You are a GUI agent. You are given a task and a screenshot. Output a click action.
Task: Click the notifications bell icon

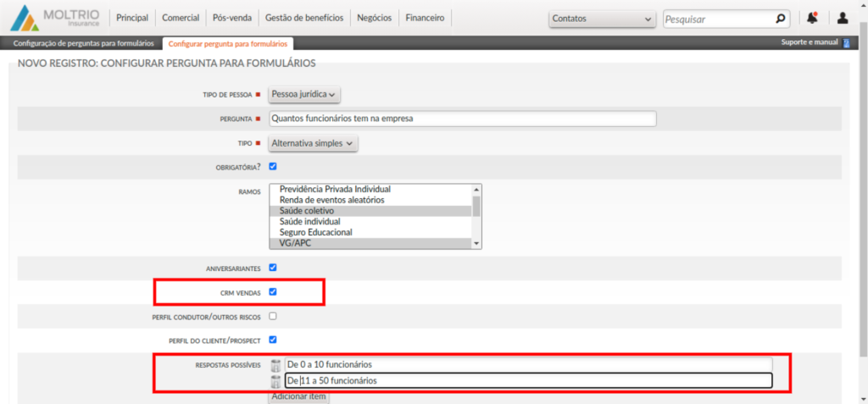point(812,18)
